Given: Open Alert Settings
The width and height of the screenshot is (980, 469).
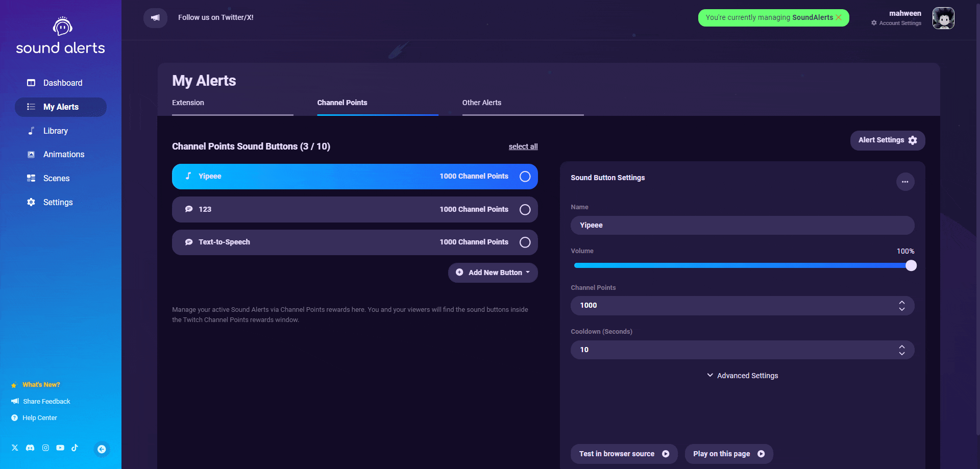Looking at the screenshot, I should 888,140.
